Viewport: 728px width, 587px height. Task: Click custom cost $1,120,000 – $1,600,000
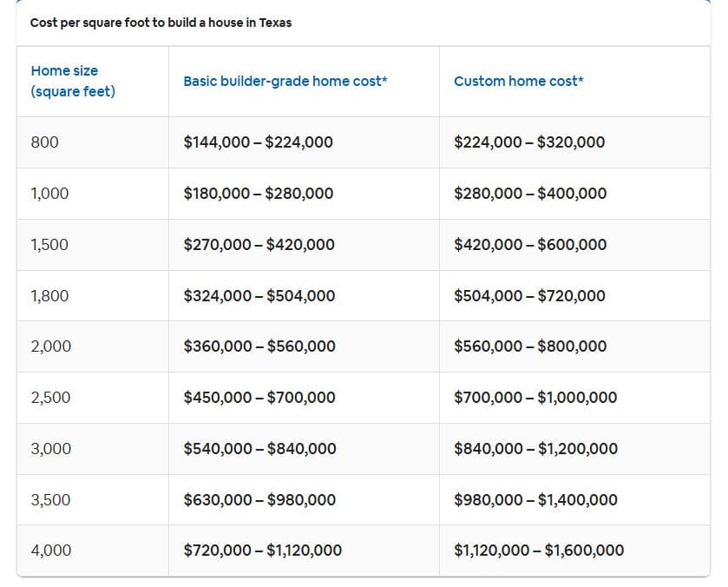point(539,550)
